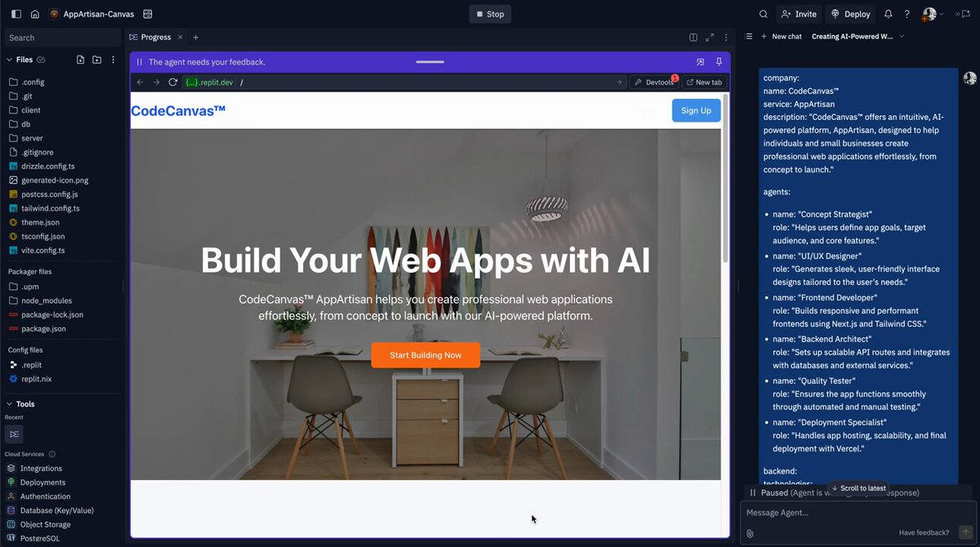
Task: Open the pane kebab options menu
Action: 725,37
